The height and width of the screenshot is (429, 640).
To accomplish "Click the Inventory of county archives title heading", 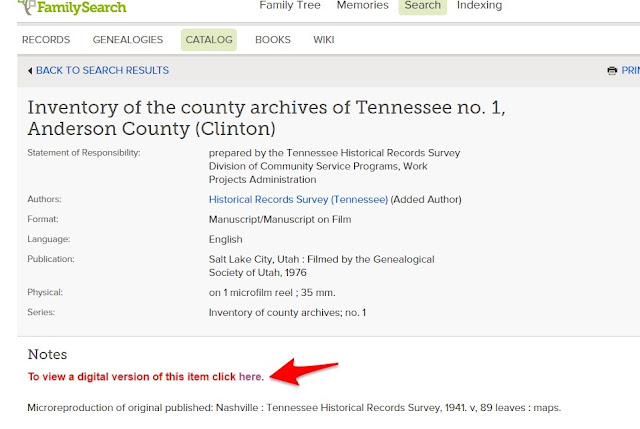I will (x=267, y=118).
